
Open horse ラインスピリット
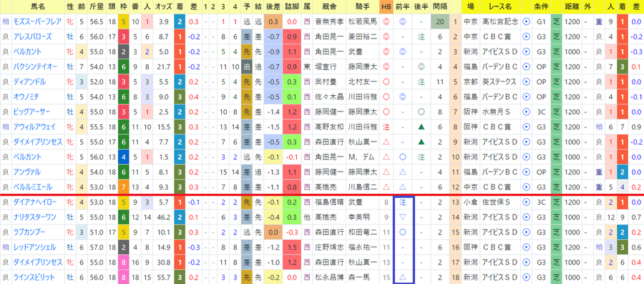pos(35,278)
